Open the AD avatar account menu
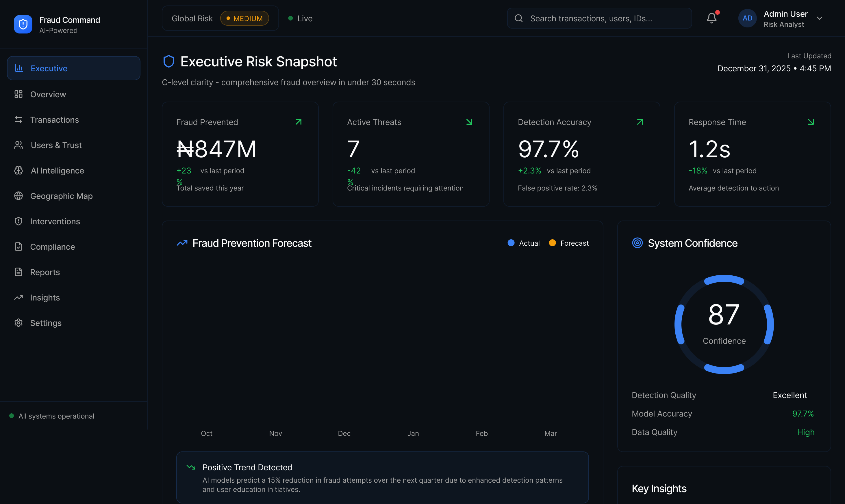The width and height of the screenshot is (845, 504). pyautogui.click(x=747, y=18)
